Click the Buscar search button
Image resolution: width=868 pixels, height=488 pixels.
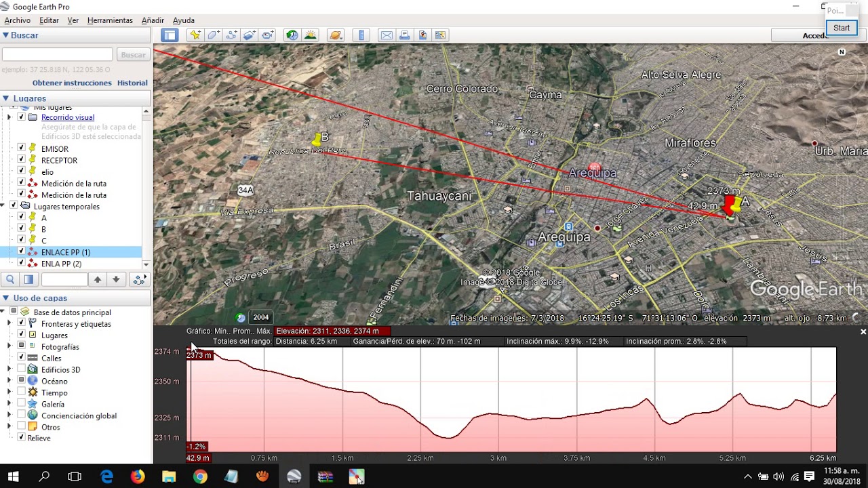pos(133,55)
